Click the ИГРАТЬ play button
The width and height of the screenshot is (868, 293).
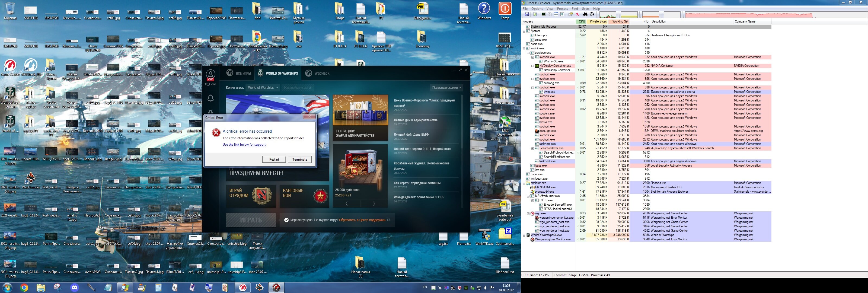coord(251,220)
